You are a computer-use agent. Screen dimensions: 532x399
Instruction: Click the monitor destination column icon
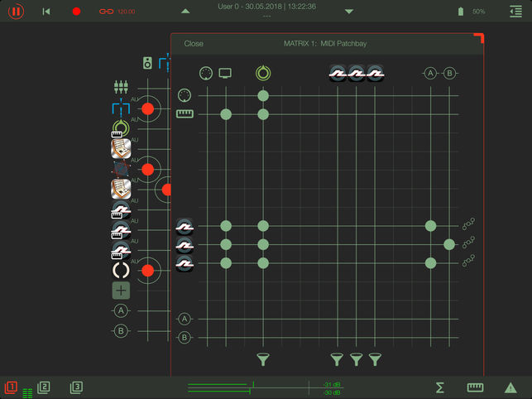pyautogui.click(x=225, y=73)
